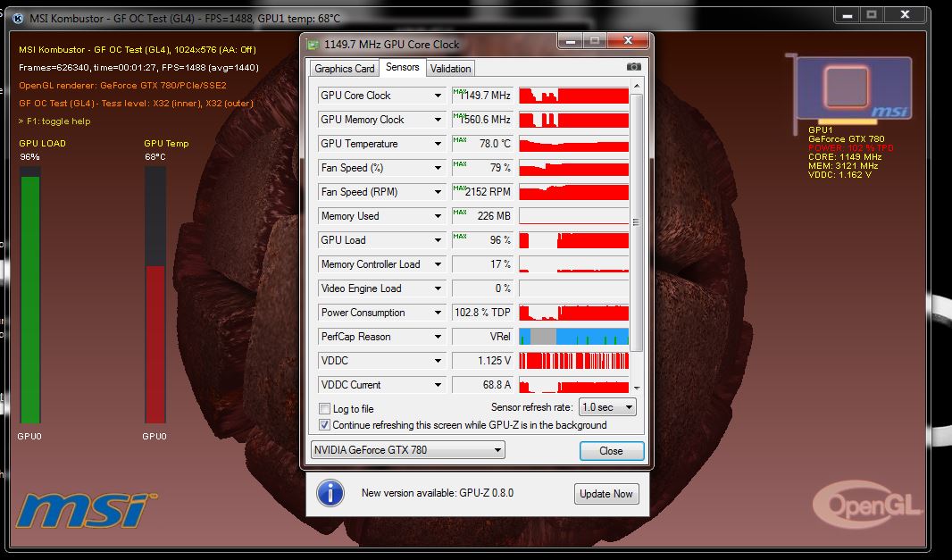Click the Update Now button
The height and width of the screenshot is (560, 952).
click(x=605, y=494)
